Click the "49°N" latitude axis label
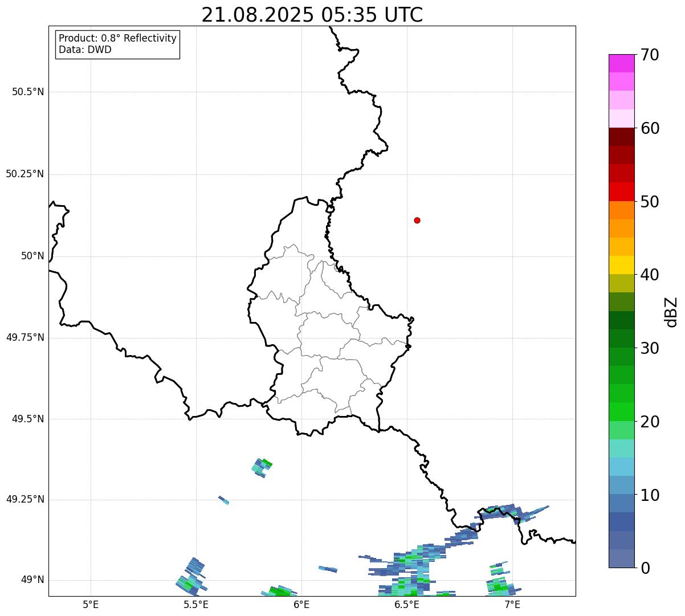The width and height of the screenshot is (685, 616). pos(32,580)
